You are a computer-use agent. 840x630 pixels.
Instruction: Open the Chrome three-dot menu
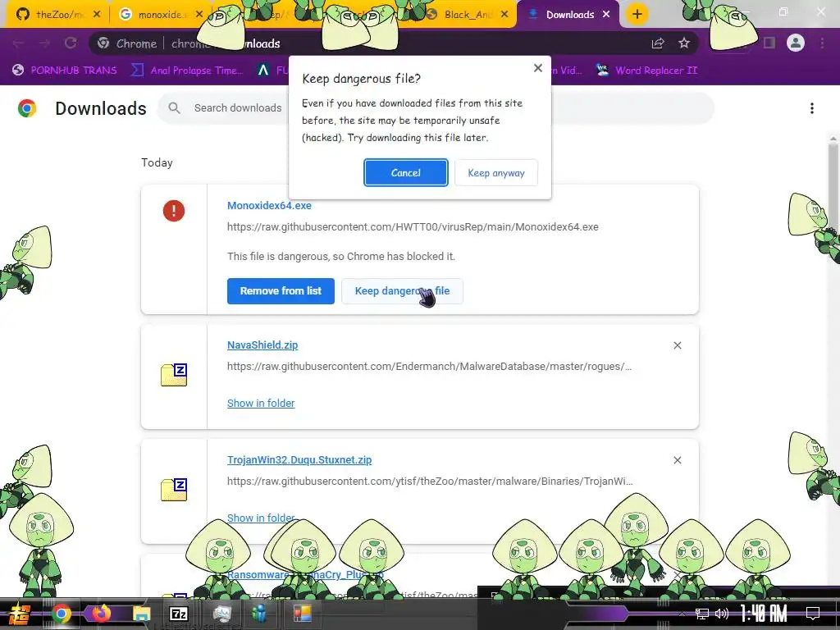point(822,43)
